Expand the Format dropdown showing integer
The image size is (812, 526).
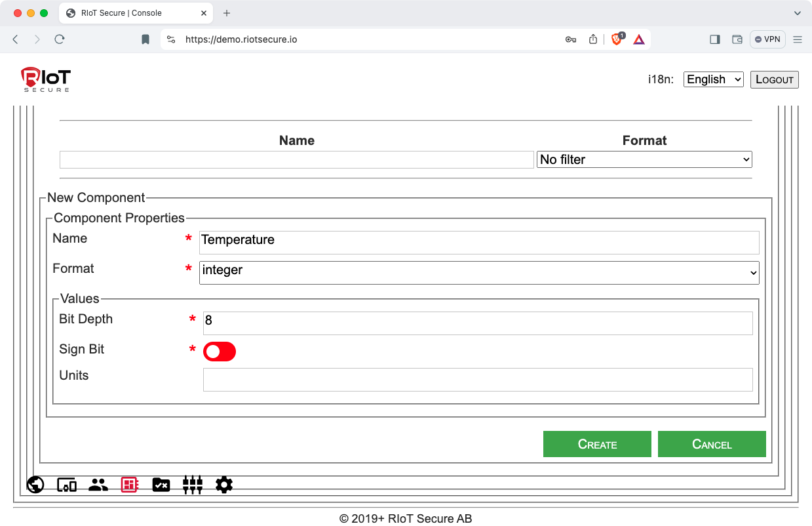point(479,273)
